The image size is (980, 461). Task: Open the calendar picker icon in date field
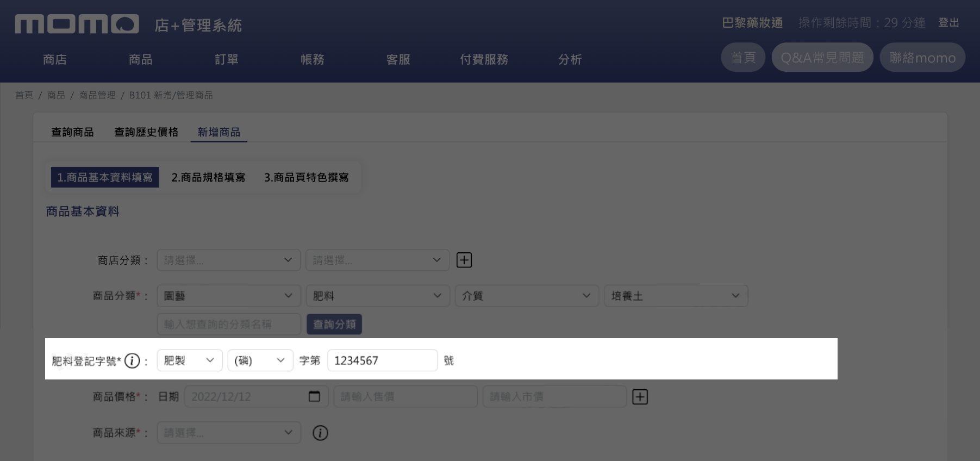[314, 396]
